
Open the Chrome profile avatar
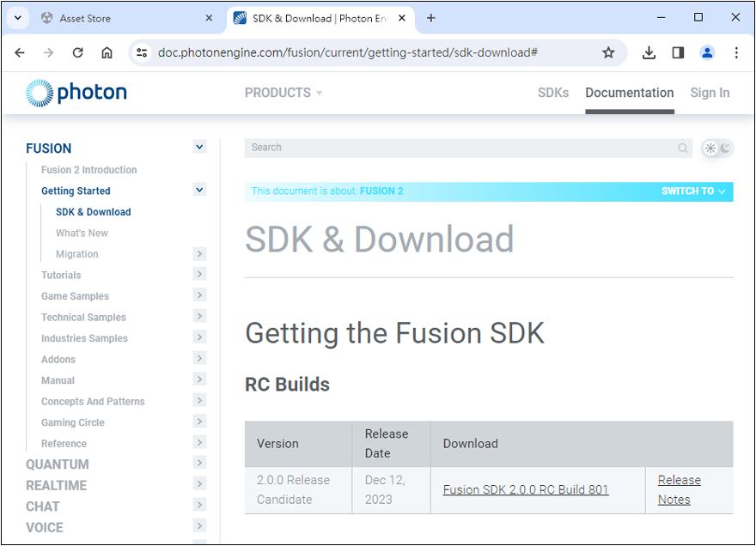coord(707,52)
